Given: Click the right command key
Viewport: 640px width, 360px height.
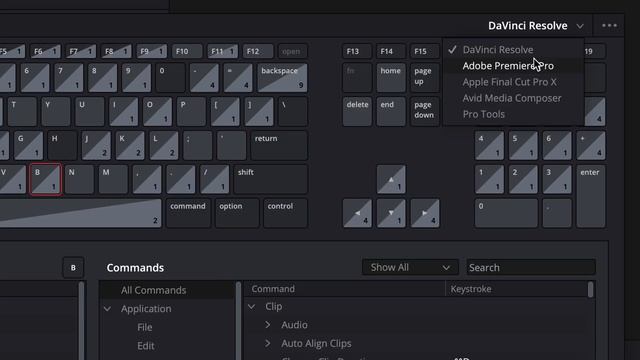Looking at the screenshot, I should click(x=188, y=213).
